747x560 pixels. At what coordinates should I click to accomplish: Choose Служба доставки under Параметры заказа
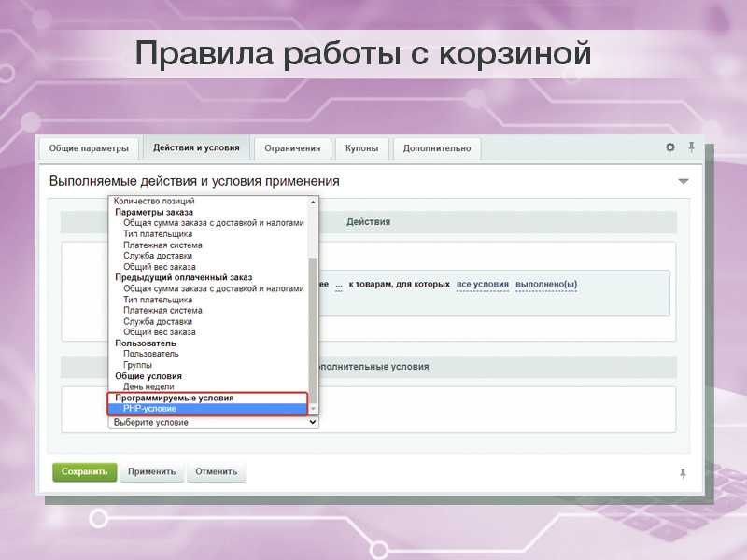157,255
